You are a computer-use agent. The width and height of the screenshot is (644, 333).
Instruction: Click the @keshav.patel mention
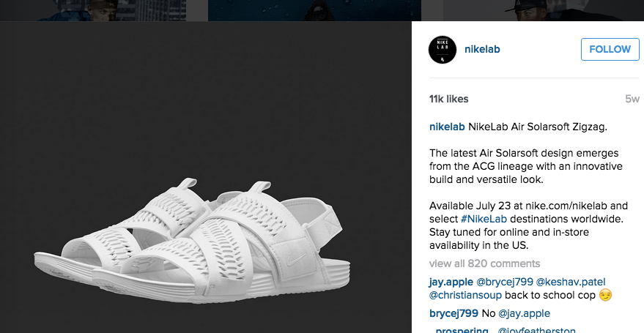[x=571, y=283]
